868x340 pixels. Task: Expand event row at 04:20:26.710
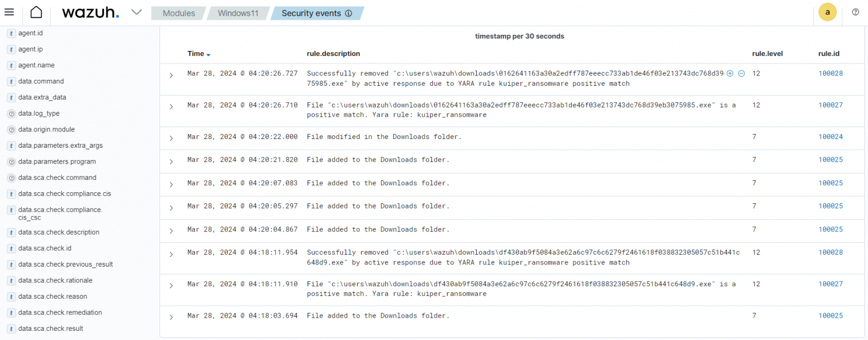[x=171, y=107]
